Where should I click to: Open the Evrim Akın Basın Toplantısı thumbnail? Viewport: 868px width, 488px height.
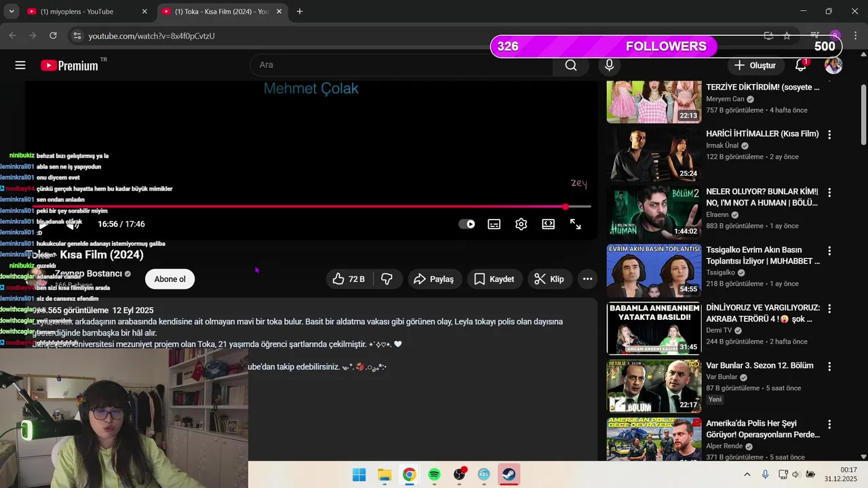tap(654, 270)
